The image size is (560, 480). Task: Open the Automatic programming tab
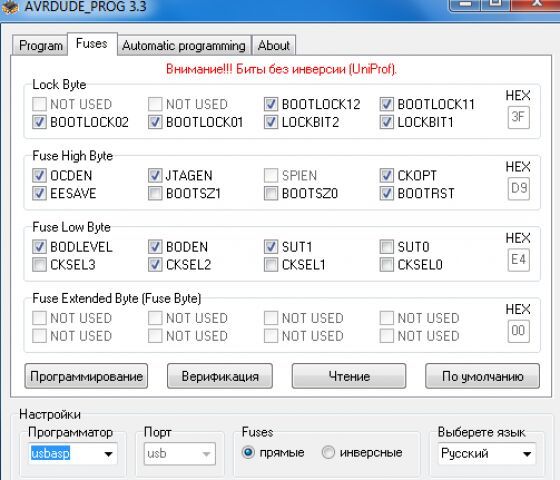pos(184,45)
